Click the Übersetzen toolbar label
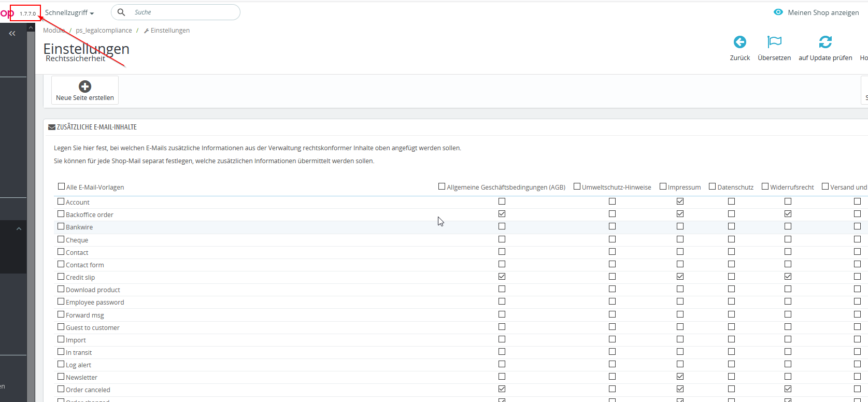The height and width of the screenshot is (402, 868). click(x=774, y=58)
